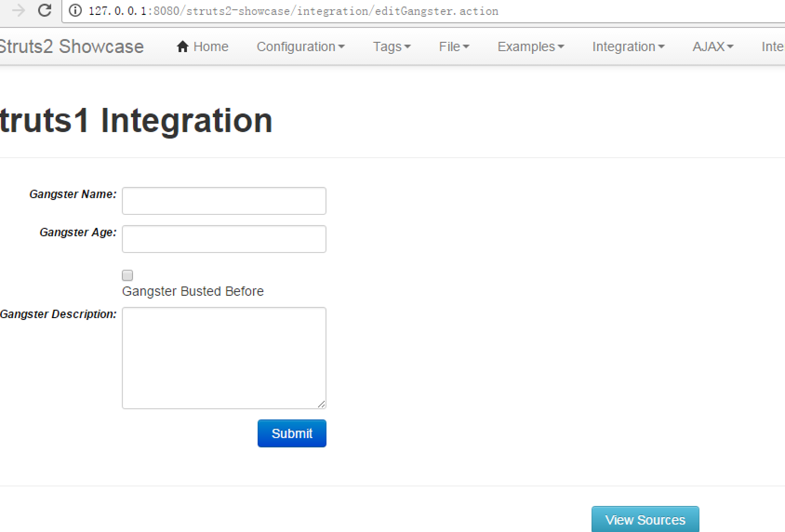The image size is (785, 532).
Task: Focus the Gangster Name input field
Action: point(224,201)
